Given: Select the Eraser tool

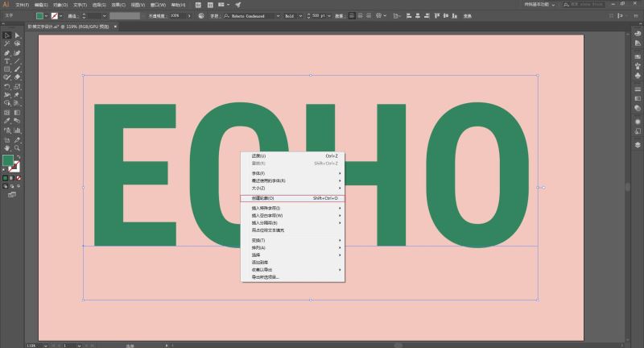Looking at the screenshot, I should click(x=17, y=77).
